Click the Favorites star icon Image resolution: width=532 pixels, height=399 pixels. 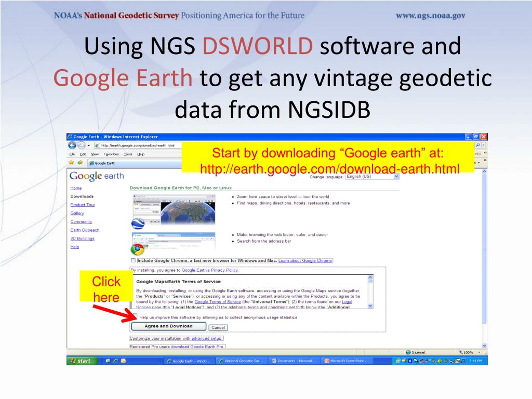point(71,163)
